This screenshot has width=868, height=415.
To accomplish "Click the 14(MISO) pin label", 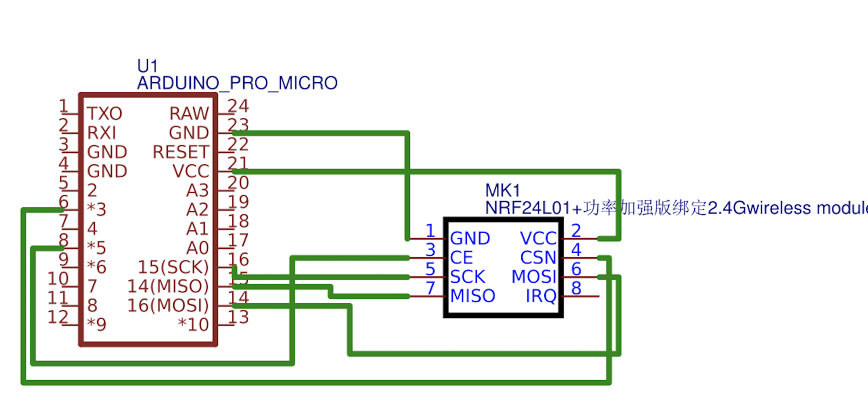I will pyautogui.click(x=168, y=286).
